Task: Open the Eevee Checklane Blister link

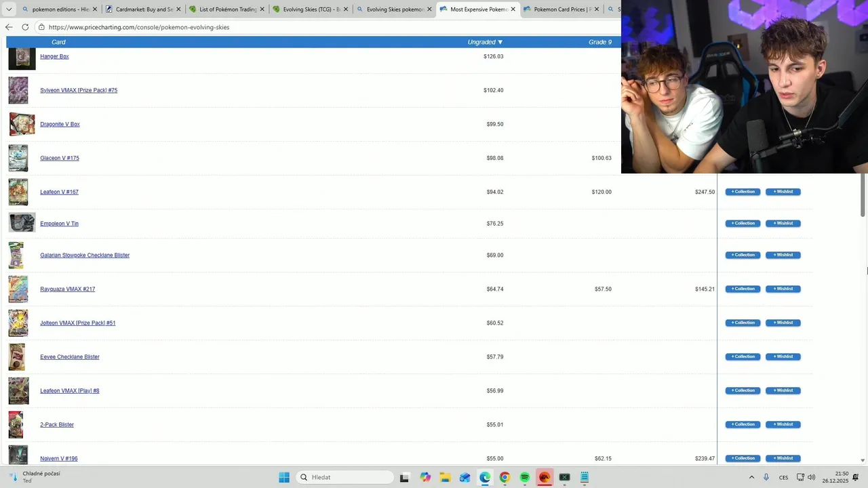Action: point(70,357)
